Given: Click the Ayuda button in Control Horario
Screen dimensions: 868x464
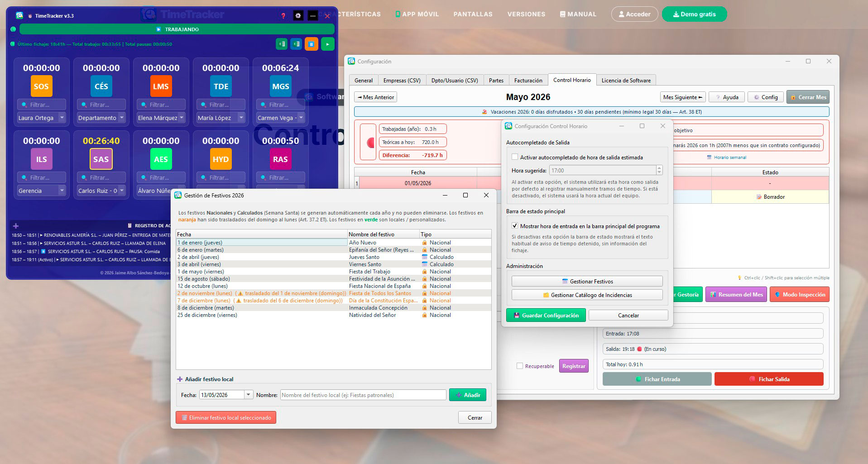Looking at the screenshot, I should pyautogui.click(x=727, y=97).
